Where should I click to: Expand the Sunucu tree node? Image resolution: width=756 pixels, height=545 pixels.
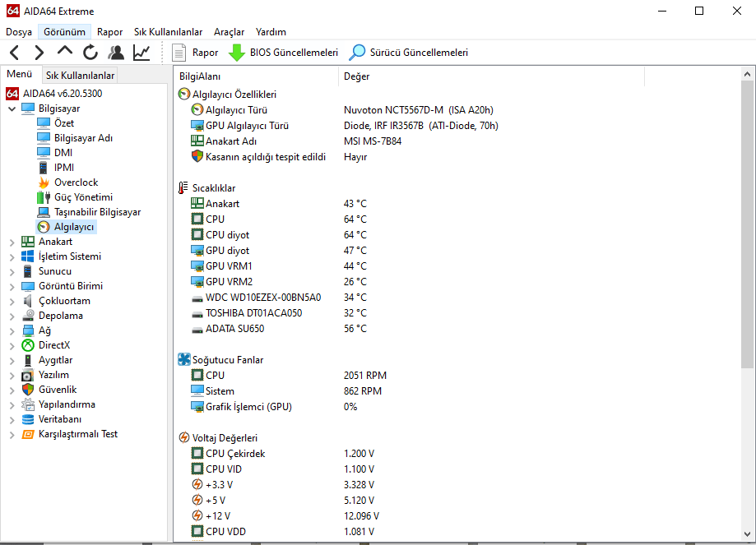(x=12, y=272)
